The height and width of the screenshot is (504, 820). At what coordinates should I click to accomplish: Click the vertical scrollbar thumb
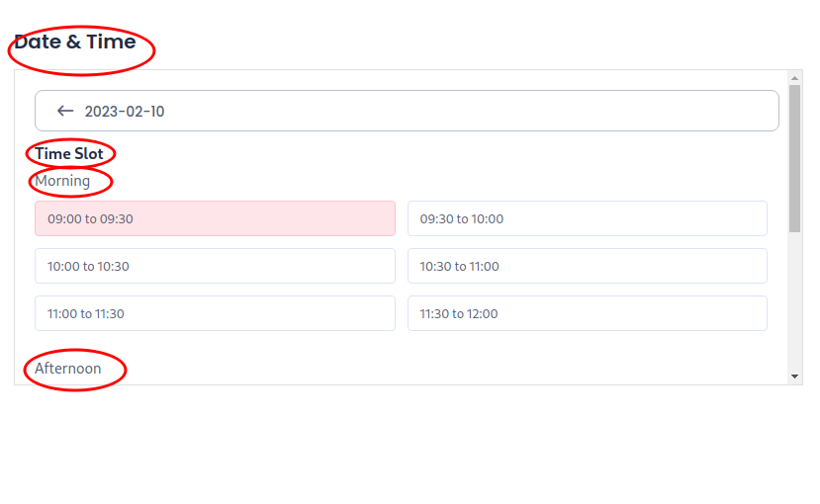click(795, 158)
